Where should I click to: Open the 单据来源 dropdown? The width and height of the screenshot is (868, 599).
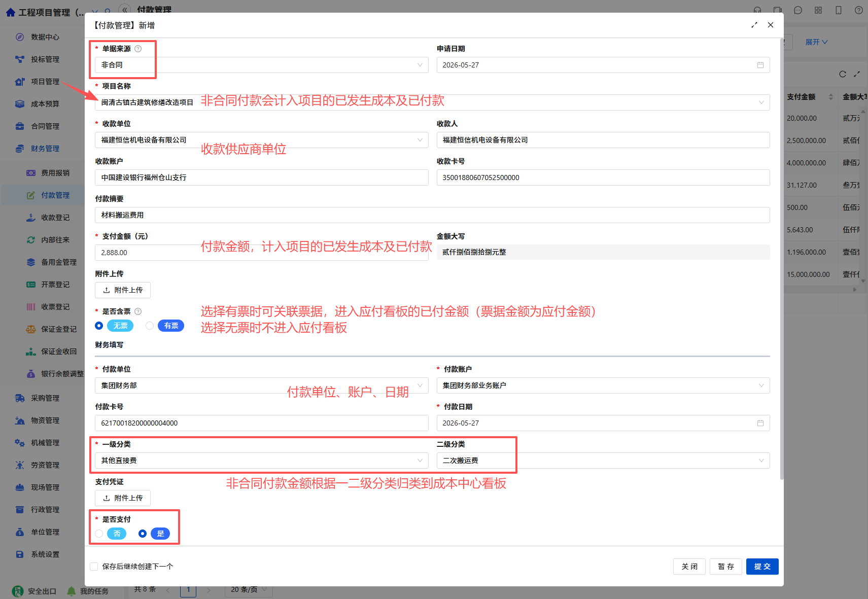(262, 65)
